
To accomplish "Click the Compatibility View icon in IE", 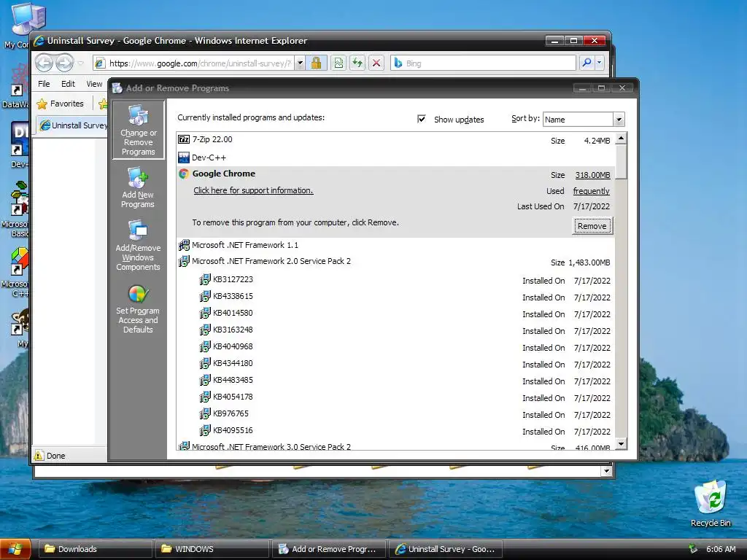I will pyautogui.click(x=338, y=63).
